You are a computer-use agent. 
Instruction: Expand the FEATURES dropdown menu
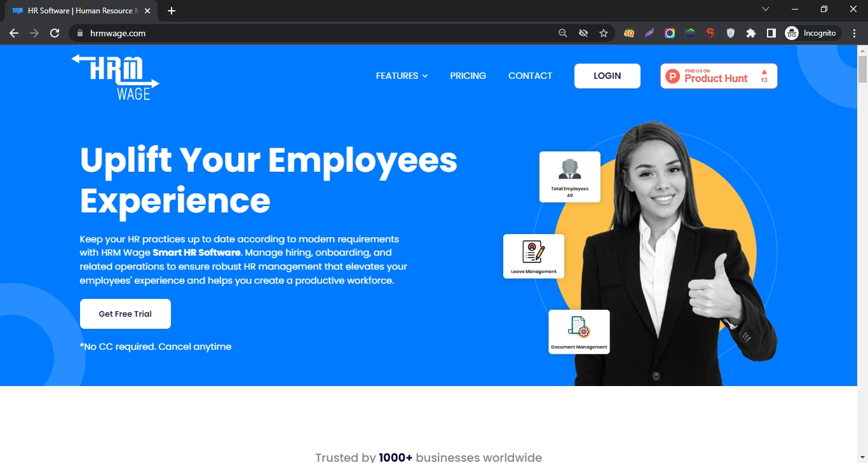point(402,76)
